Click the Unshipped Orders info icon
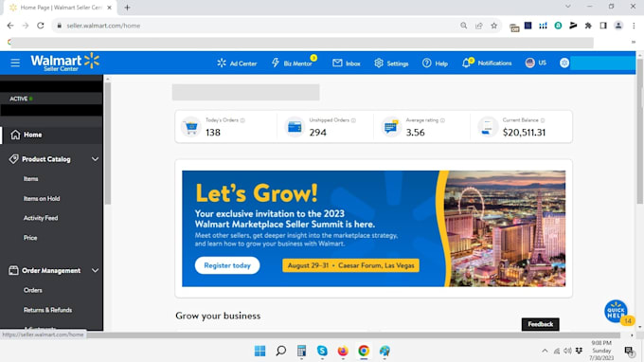The width and height of the screenshot is (644, 362). [353, 120]
